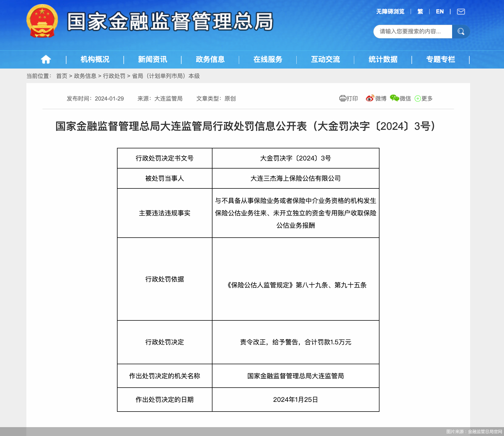Select cell 国家金融监督管理总局大连监管局
The height and width of the screenshot is (436, 504).
(x=296, y=376)
